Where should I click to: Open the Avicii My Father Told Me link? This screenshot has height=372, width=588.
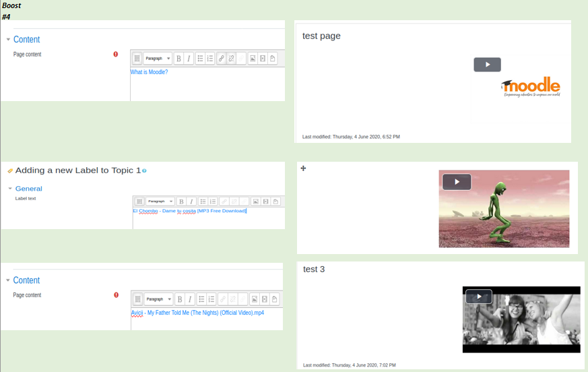197,313
